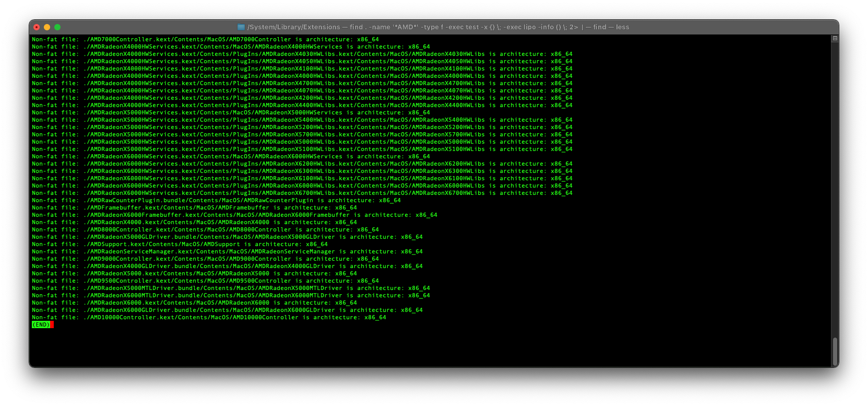Select the MacOS/AMDRadeonX4000HWServices line
This screenshot has height=406, width=868.
231,47
